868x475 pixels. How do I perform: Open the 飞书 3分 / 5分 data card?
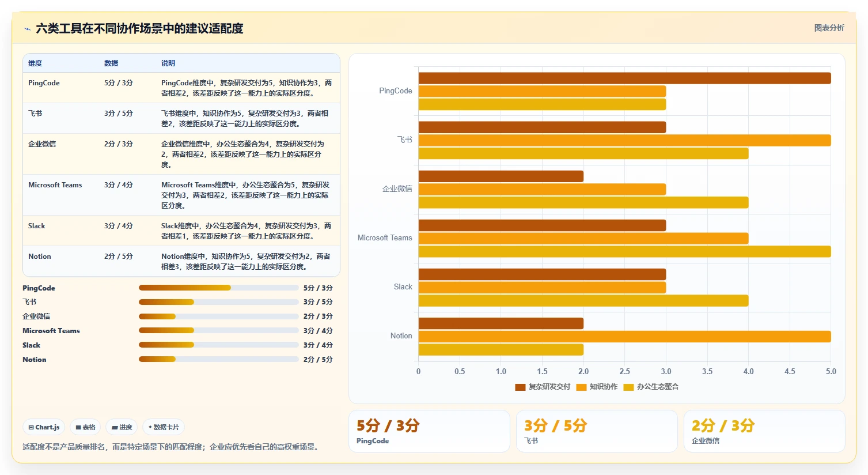(597, 431)
